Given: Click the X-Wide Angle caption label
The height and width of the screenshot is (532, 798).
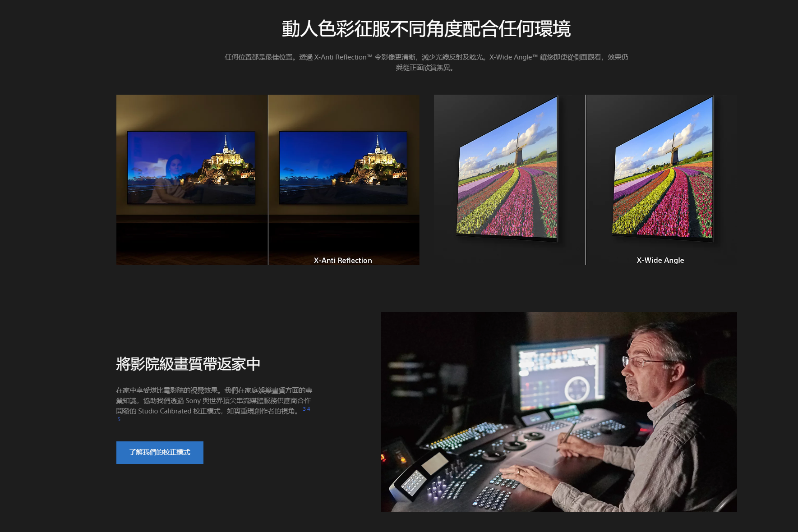Looking at the screenshot, I should tap(660, 260).
